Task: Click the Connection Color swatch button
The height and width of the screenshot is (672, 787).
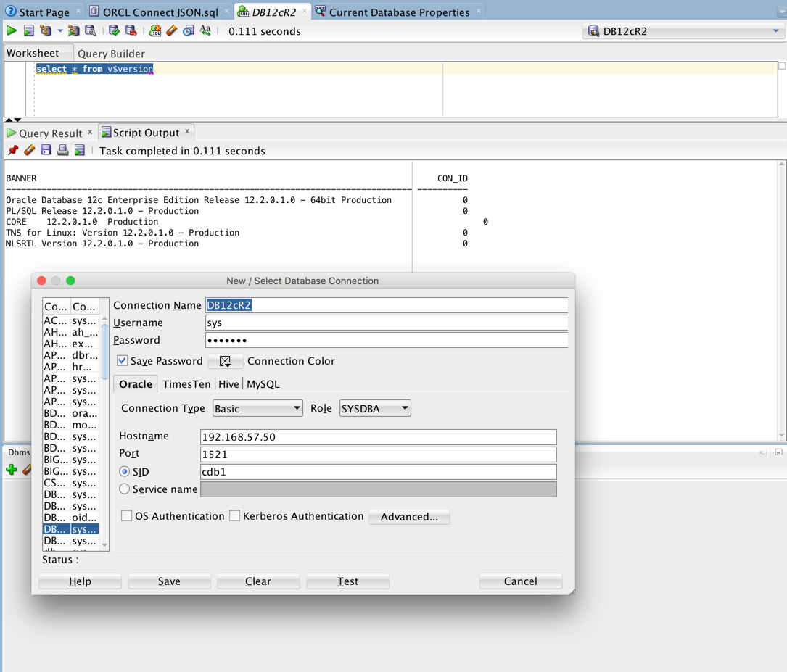Action: pyautogui.click(x=225, y=361)
